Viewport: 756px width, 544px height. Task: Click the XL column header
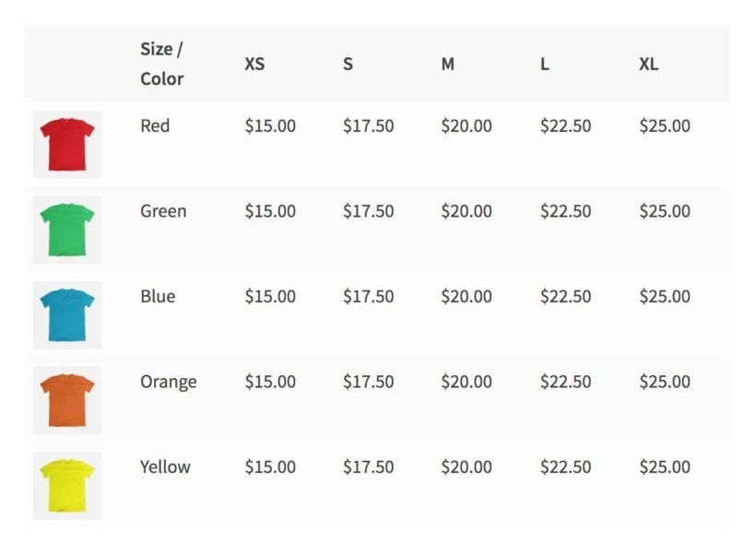click(648, 65)
